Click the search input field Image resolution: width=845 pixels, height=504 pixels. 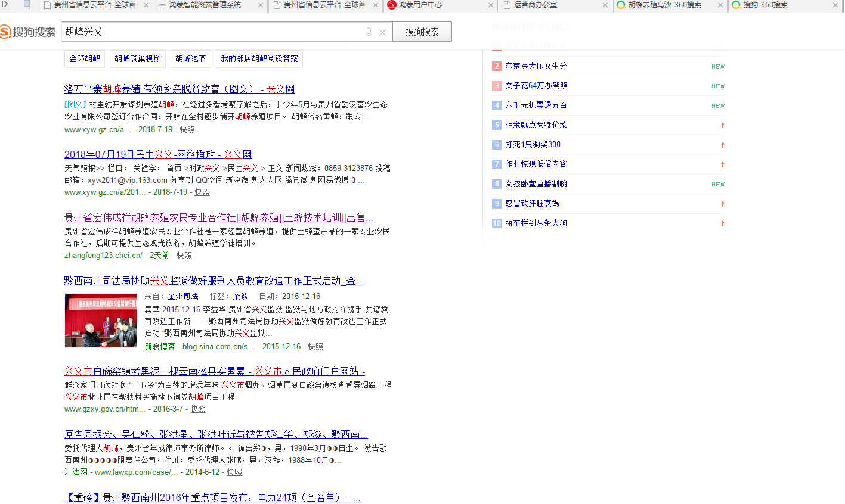[212, 32]
